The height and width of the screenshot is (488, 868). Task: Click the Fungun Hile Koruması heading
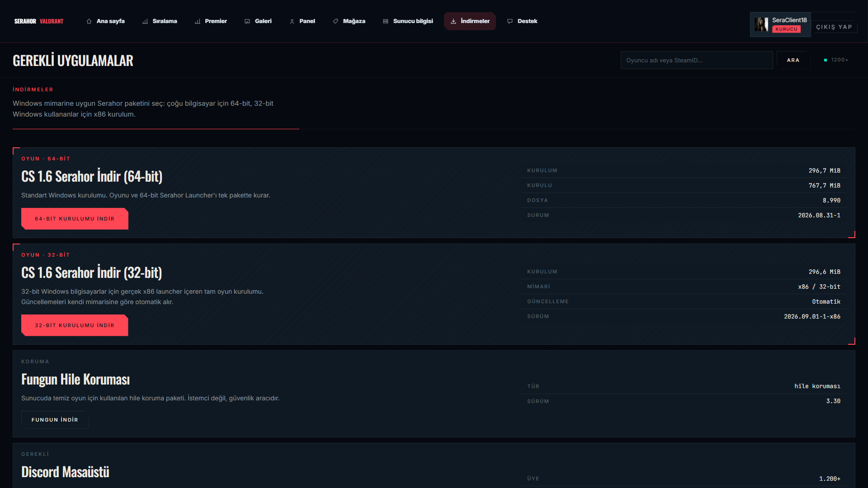(75, 380)
